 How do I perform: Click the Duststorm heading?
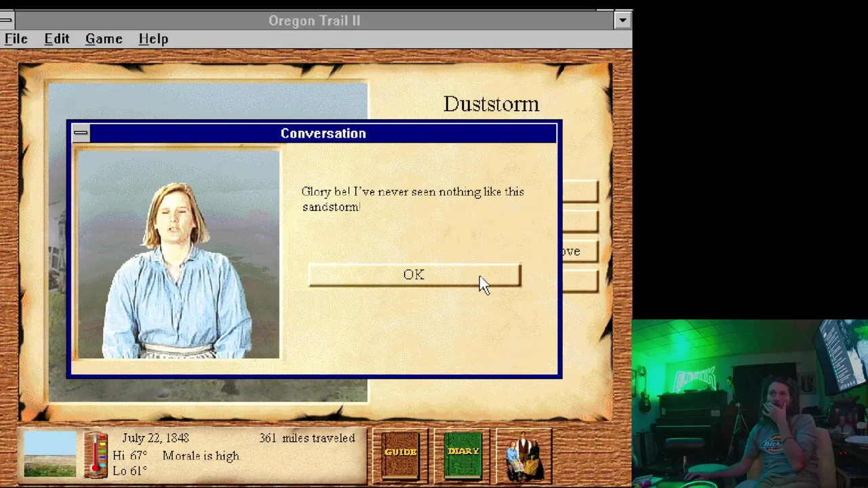coord(491,104)
